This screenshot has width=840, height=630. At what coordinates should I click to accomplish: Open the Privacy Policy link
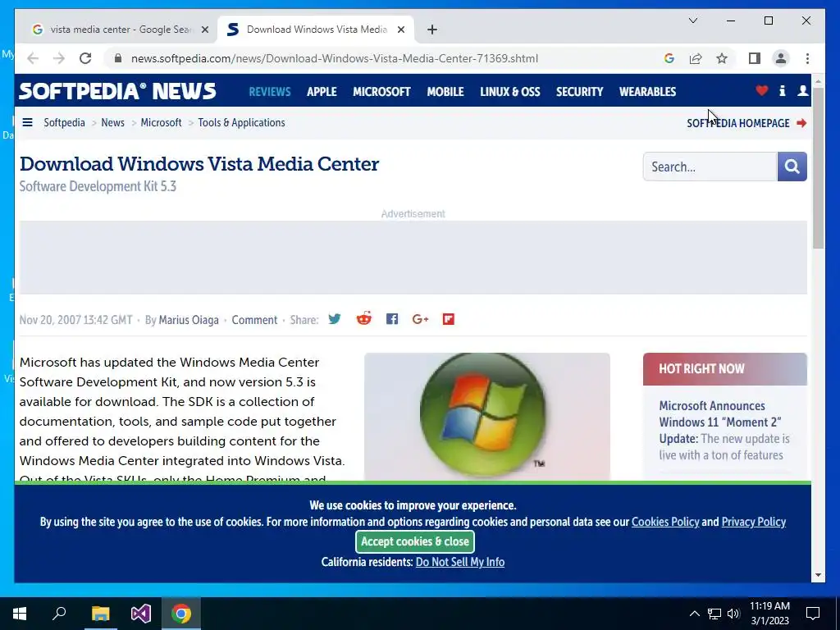pos(753,522)
